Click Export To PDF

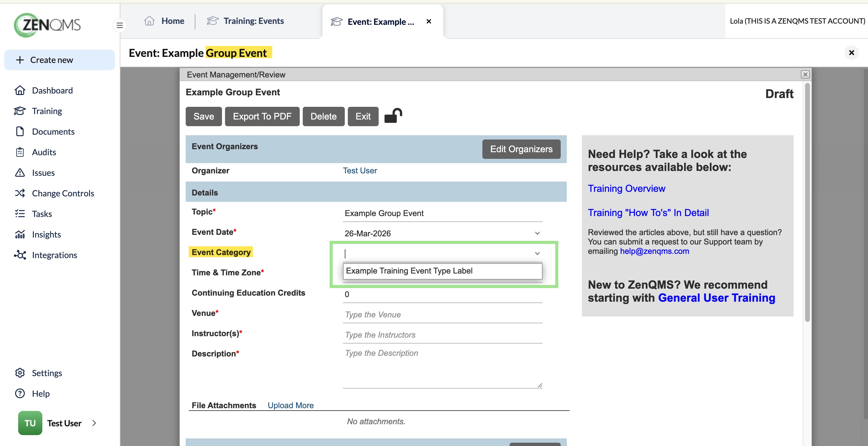[262, 116]
